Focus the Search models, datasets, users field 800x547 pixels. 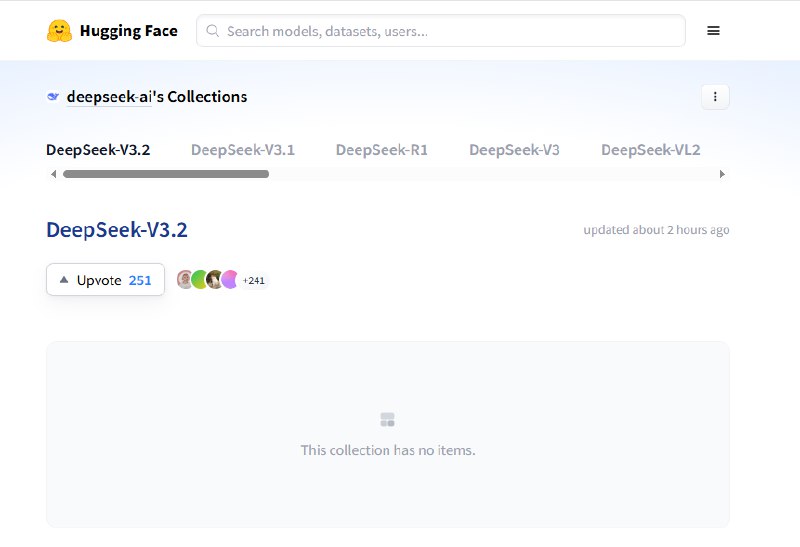pyautogui.click(x=441, y=31)
